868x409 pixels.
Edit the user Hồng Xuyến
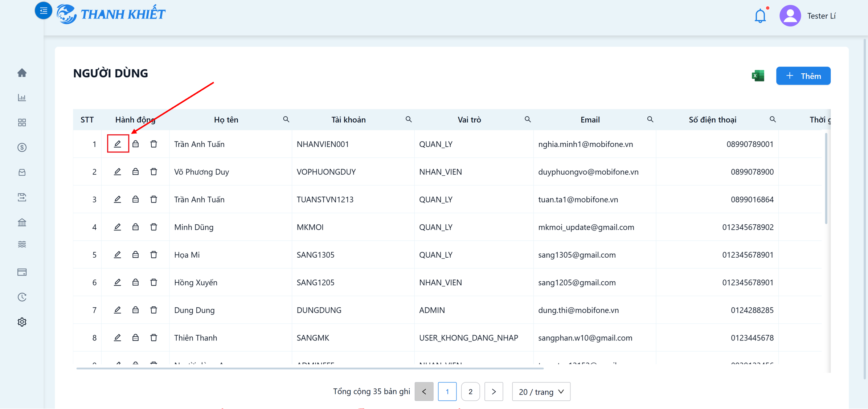(118, 282)
